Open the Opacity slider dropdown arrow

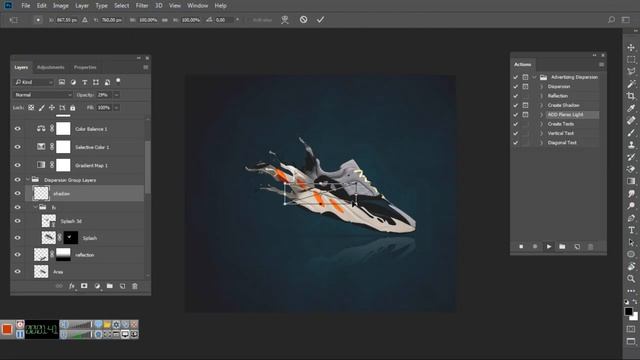click(116, 95)
